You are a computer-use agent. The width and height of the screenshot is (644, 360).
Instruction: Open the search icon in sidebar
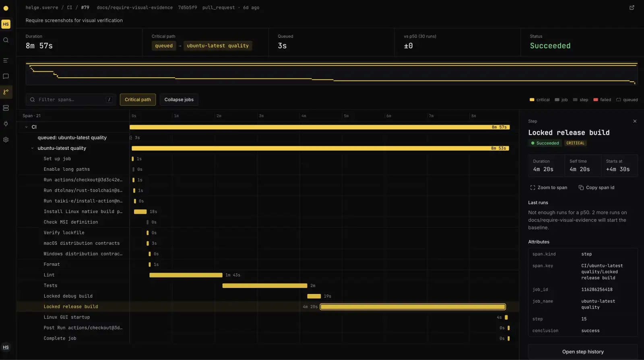click(6, 40)
